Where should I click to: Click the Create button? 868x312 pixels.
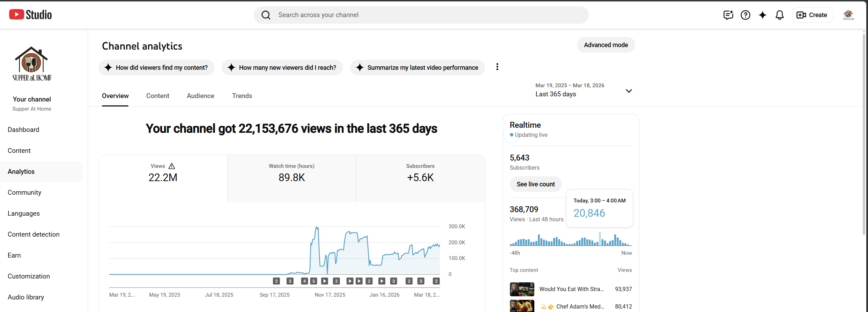[x=813, y=15]
